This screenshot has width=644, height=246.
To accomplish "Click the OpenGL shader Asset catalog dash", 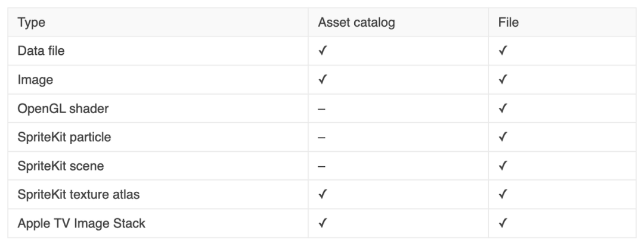I will coord(321,109).
